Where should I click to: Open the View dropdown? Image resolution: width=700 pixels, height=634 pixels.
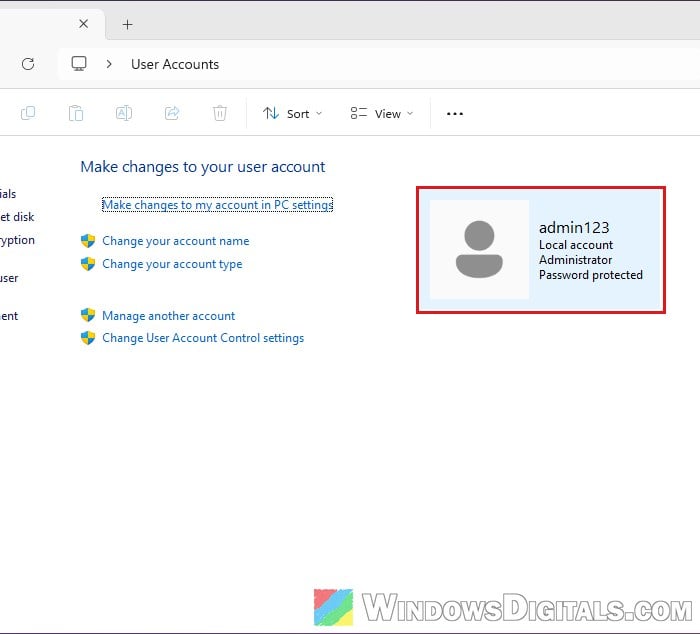[x=382, y=113]
